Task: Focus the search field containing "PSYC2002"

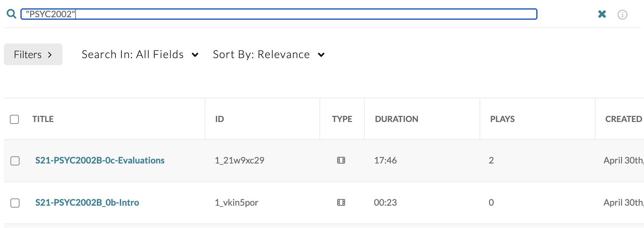Action: point(279,14)
